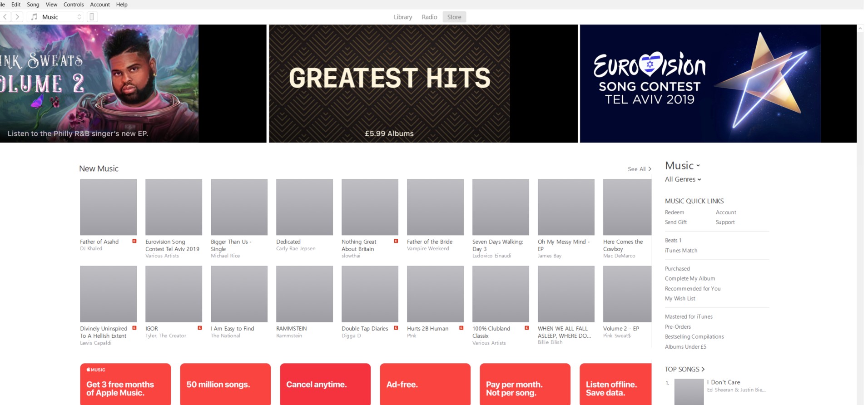Open the Father of the Bride album artwork
Screen dimensions: 868x405
click(435, 207)
